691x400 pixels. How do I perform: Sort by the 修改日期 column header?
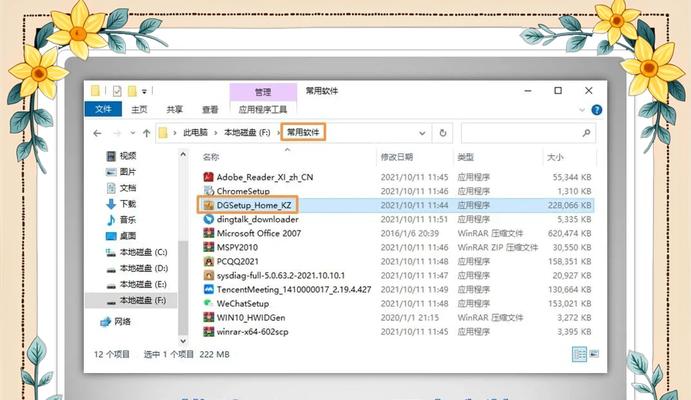(x=397, y=157)
